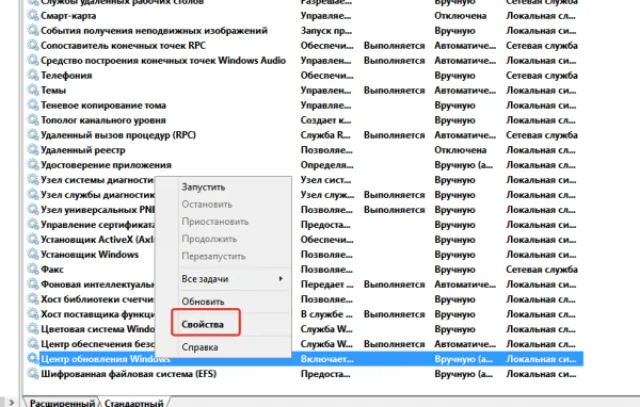Viewport: 640px width, 407px height.
Task: Click gear icon of Удаленный реестр
Action: [x=33, y=150]
